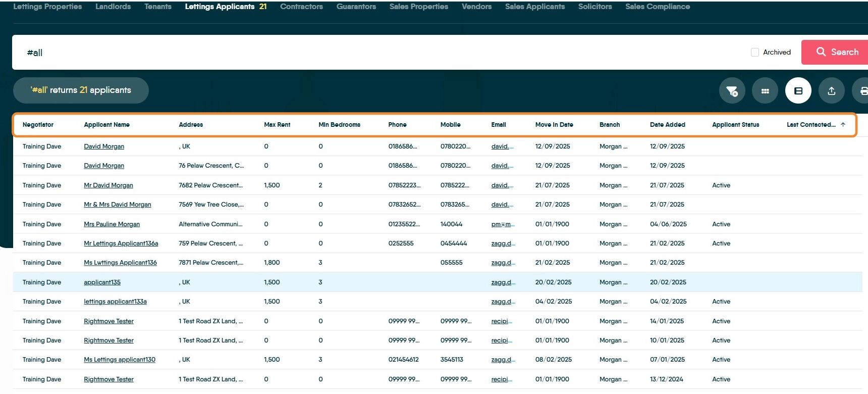
Task: Click the export upload icon
Action: [x=832, y=91]
